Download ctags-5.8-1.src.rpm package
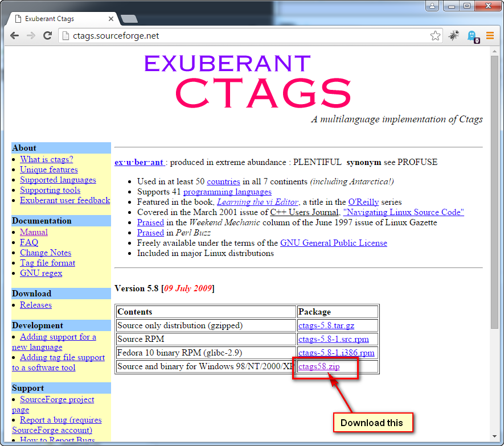The width and height of the screenshot is (504, 446). [x=334, y=340]
